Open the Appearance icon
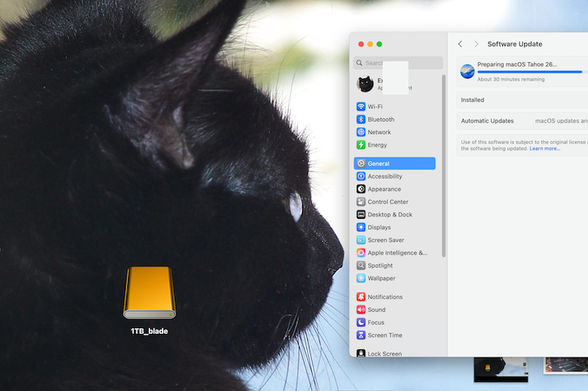The image size is (588, 391). click(x=361, y=189)
